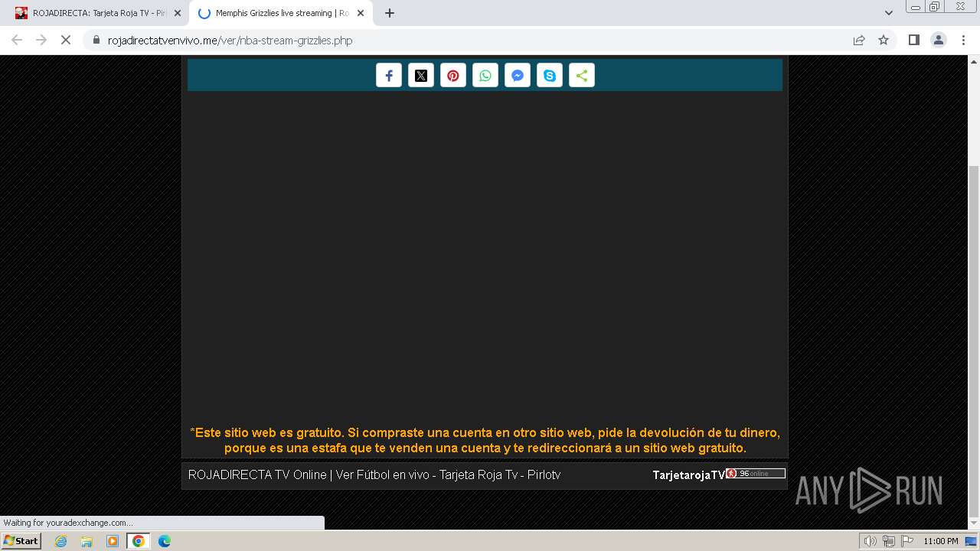
Task: Close the ROJADIRECTA tab
Action: click(178, 13)
